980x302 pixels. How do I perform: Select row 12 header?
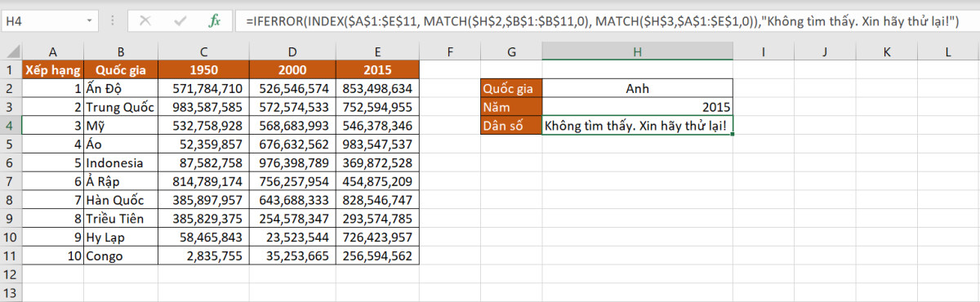pos(11,275)
